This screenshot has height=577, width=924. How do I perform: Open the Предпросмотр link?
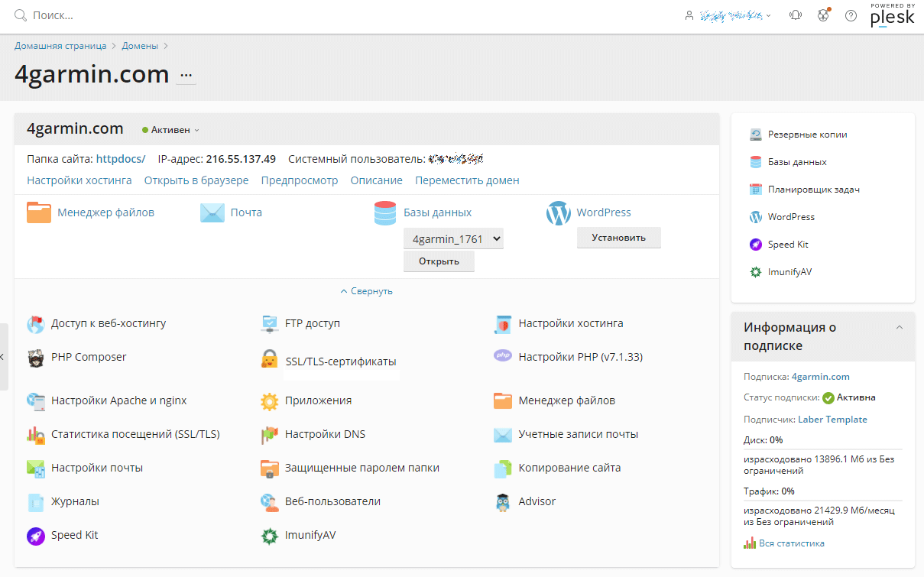coord(300,180)
